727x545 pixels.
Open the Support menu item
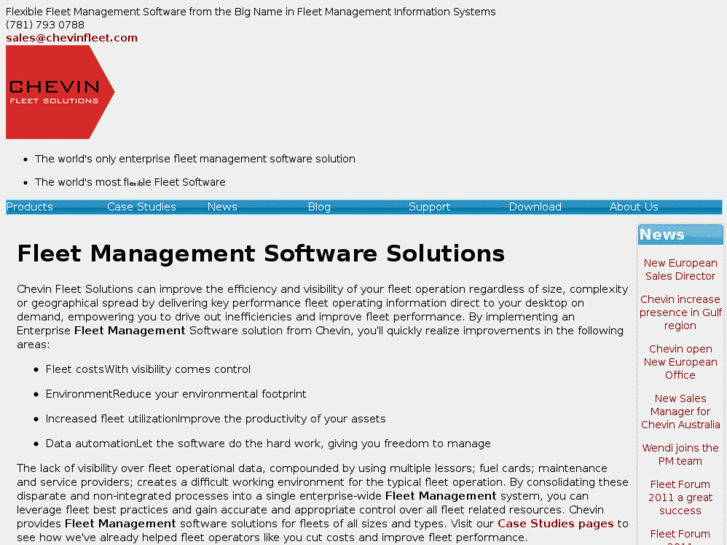(x=429, y=207)
